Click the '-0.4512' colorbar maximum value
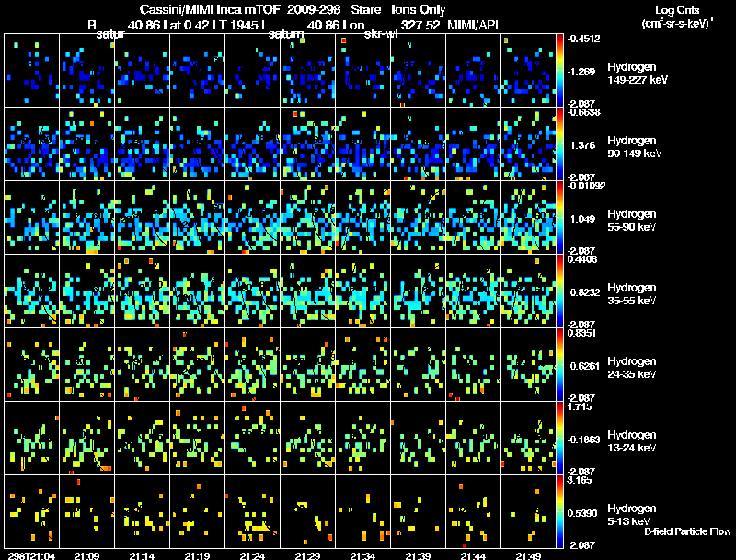The width and height of the screenshot is (736, 560). coord(583,39)
